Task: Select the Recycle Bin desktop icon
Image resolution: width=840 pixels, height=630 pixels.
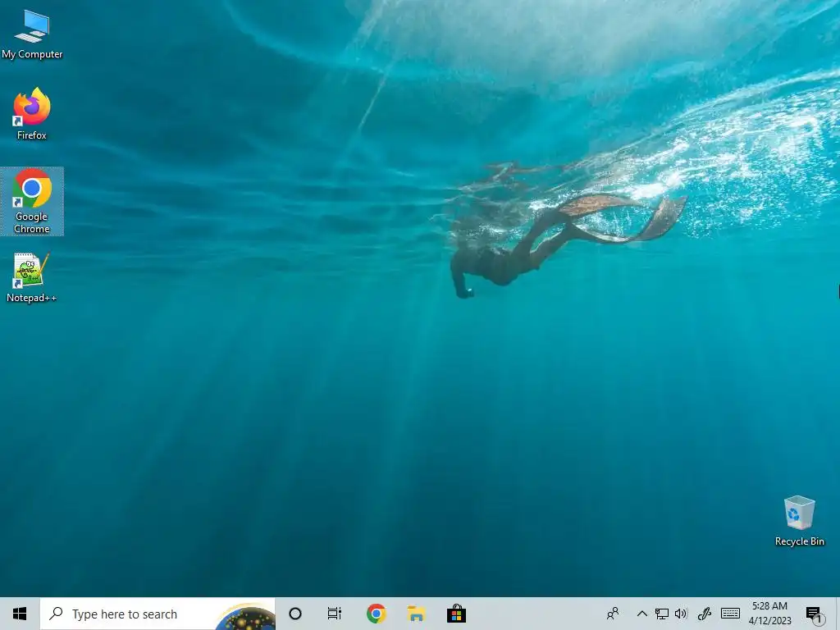Action: tap(799, 521)
